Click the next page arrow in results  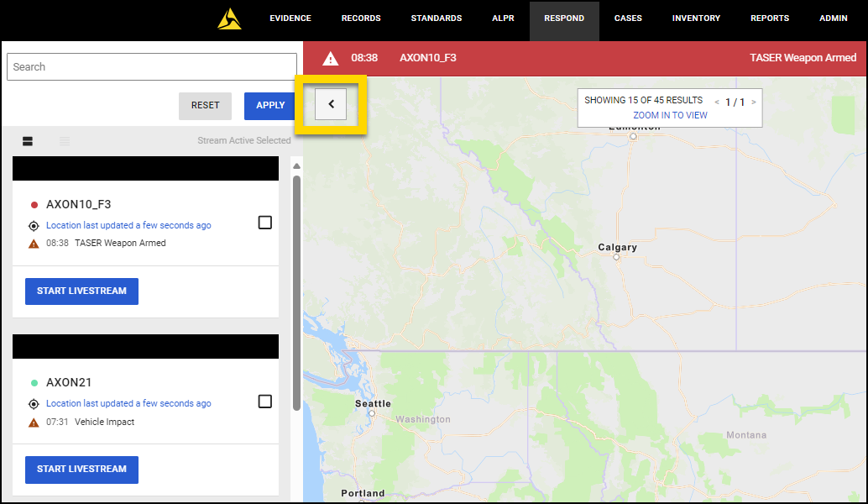pyautogui.click(x=753, y=101)
